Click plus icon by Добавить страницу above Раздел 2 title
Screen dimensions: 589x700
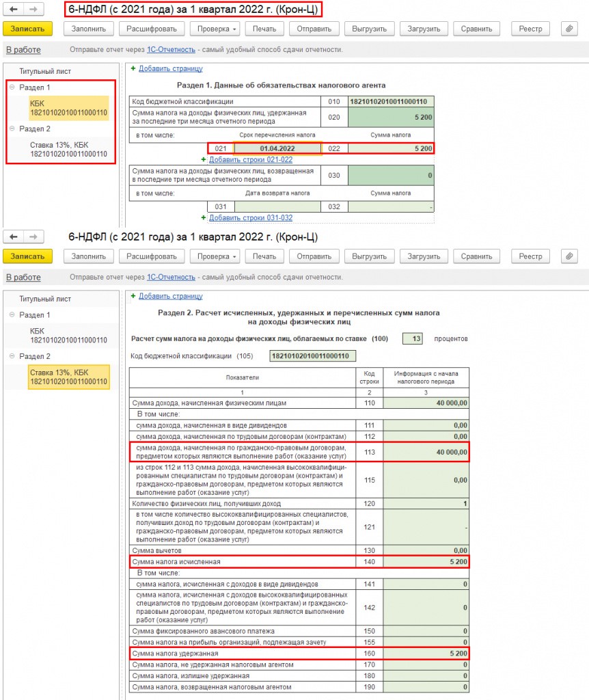pos(133,296)
